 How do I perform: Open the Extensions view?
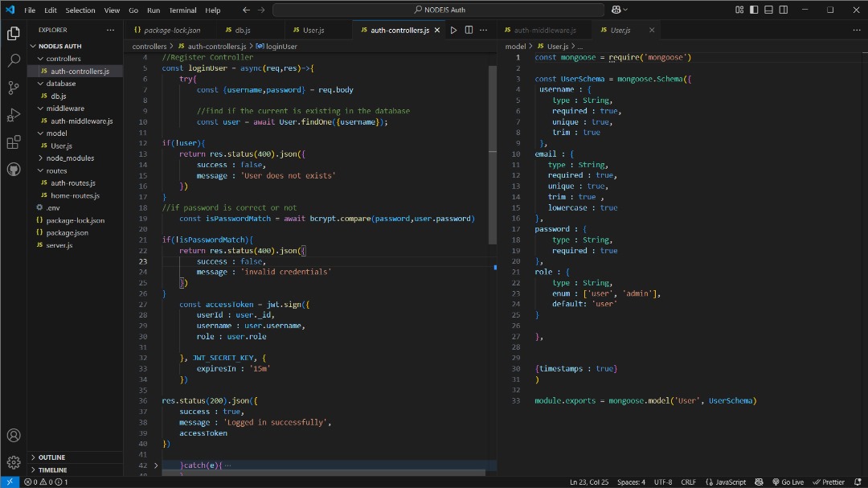[14, 142]
